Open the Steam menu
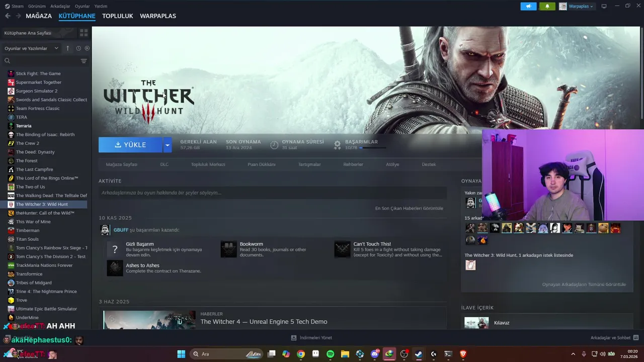The width and height of the screenshot is (644, 362). [14, 6]
